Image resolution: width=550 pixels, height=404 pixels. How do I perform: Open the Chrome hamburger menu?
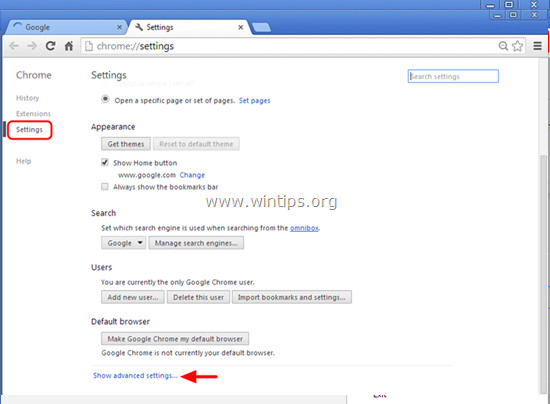click(537, 46)
